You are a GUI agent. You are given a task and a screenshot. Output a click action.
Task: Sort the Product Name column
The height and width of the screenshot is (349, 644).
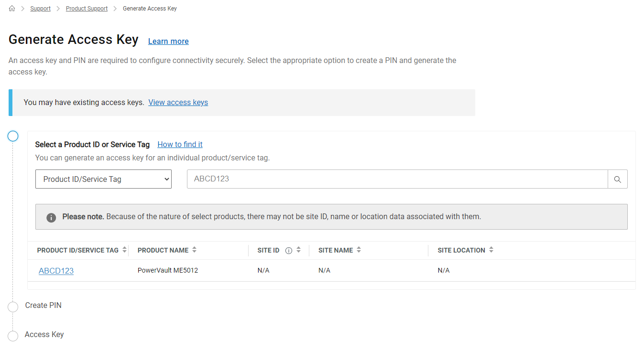click(195, 250)
